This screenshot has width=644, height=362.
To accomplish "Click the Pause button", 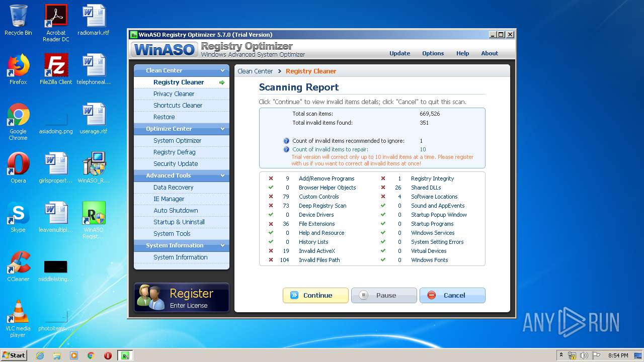I will (384, 295).
